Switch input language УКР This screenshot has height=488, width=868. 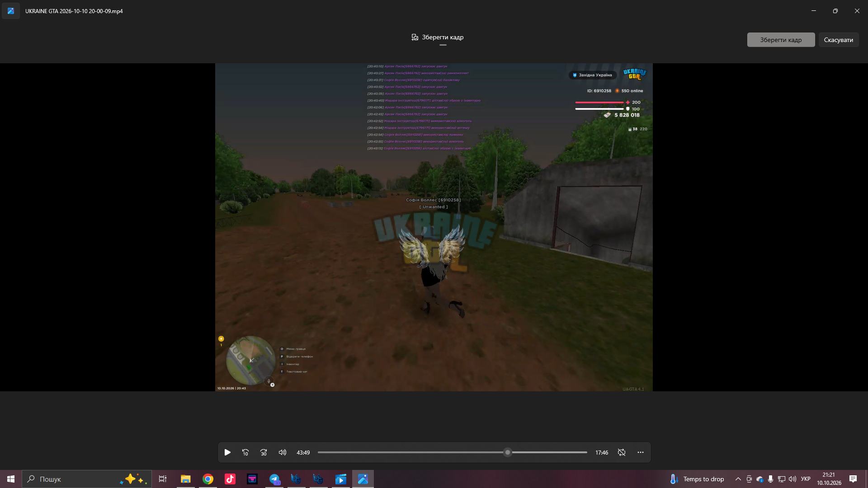[806, 479]
